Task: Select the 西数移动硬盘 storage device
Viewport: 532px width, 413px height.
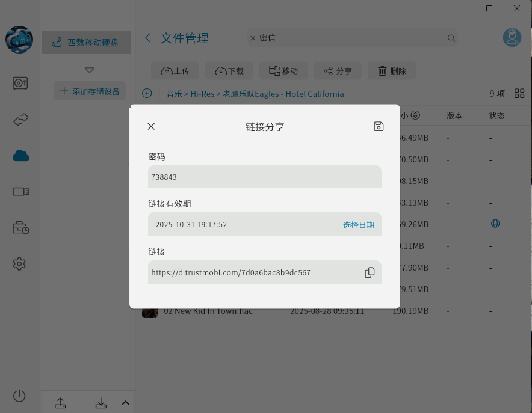Action: pyautogui.click(x=86, y=43)
